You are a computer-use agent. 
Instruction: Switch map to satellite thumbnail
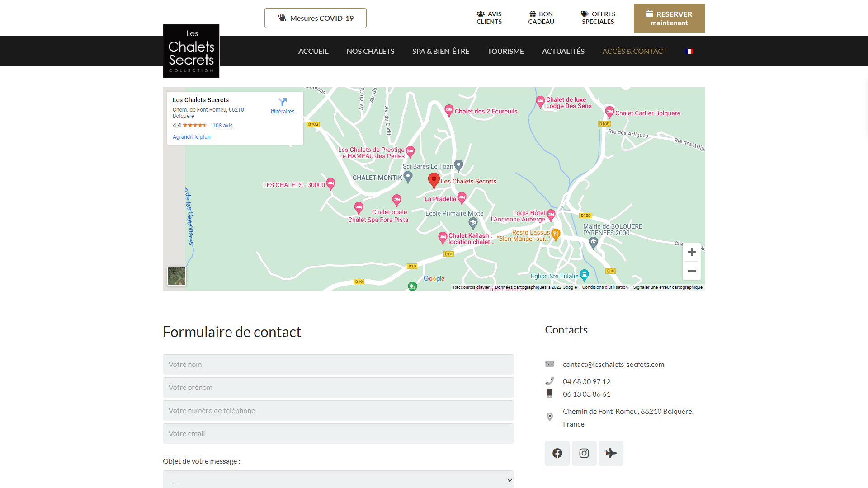[x=177, y=276]
